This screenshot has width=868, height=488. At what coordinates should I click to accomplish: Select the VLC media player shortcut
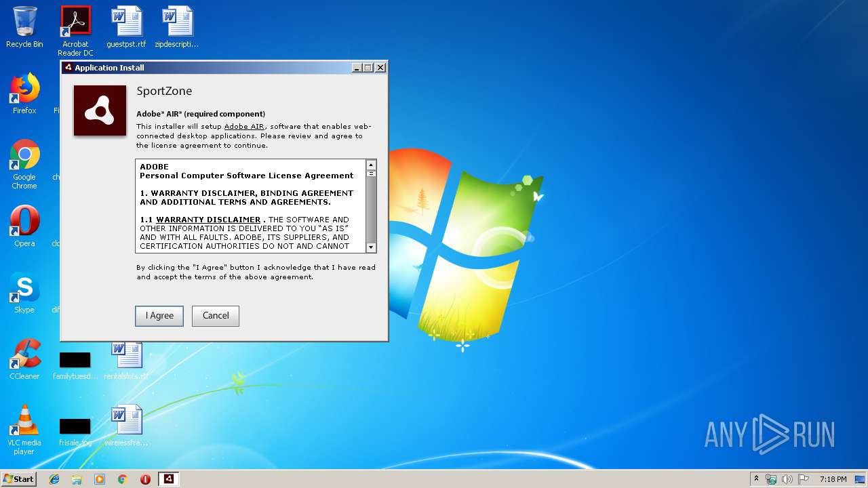click(24, 430)
